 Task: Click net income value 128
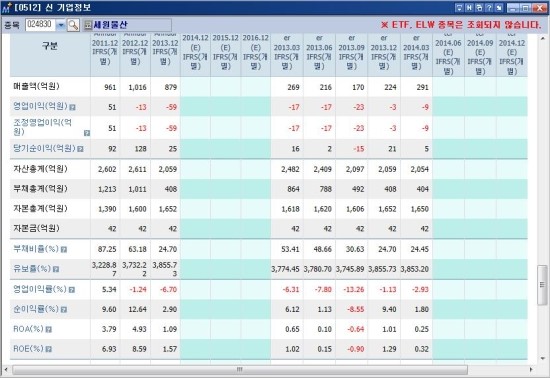coord(140,149)
